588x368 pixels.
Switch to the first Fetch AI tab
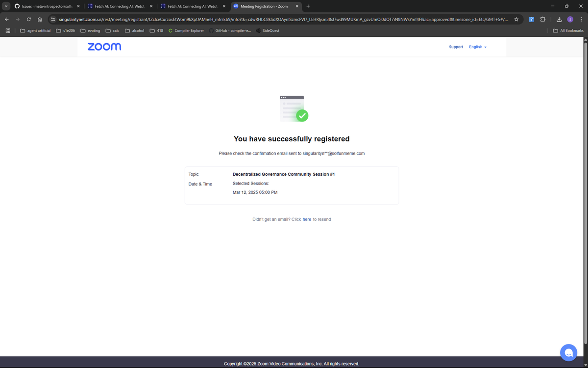[120, 6]
